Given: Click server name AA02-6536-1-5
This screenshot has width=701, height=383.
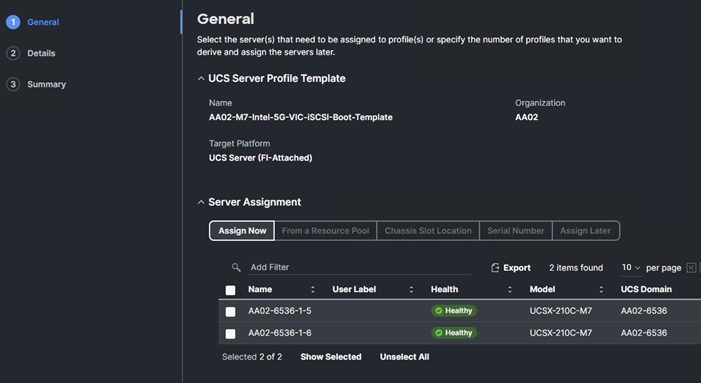Looking at the screenshot, I should (x=280, y=311).
